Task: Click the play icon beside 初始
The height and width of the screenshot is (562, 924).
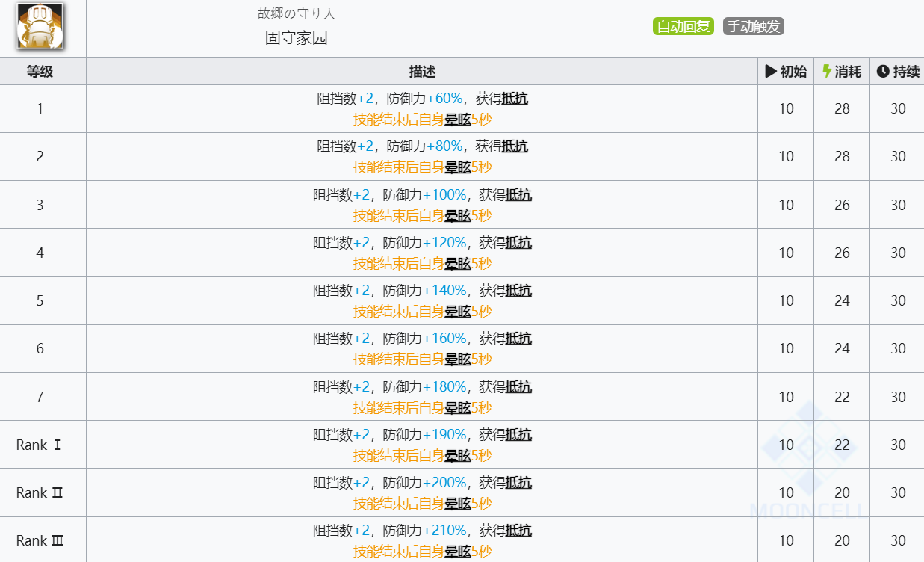Action: coord(771,72)
